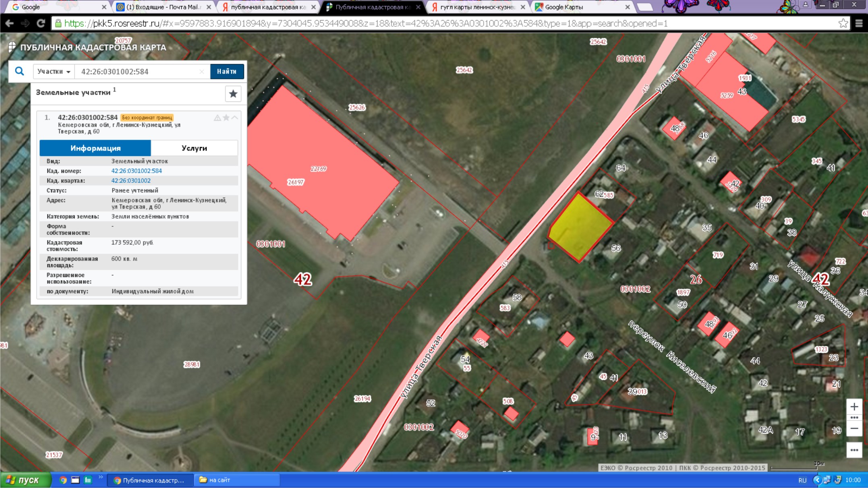
Task: Switch to the Услуги tab
Action: [x=194, y=148]
